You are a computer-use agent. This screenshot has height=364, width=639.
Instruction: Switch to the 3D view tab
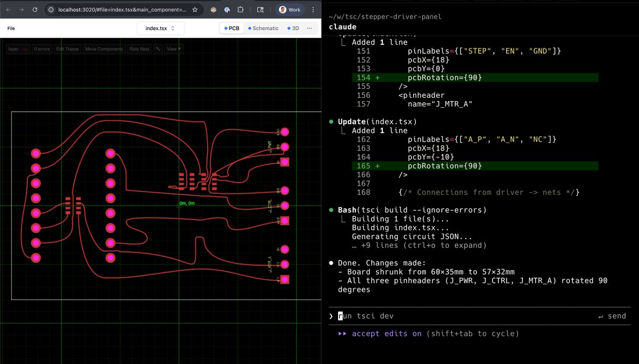click(x=293, y=28)
